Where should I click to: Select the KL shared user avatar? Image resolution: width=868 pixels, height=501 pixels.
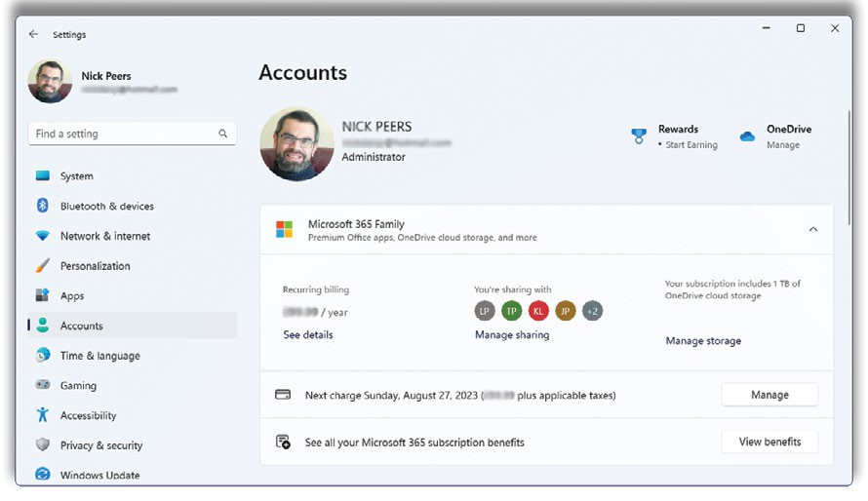coord(538,311)
